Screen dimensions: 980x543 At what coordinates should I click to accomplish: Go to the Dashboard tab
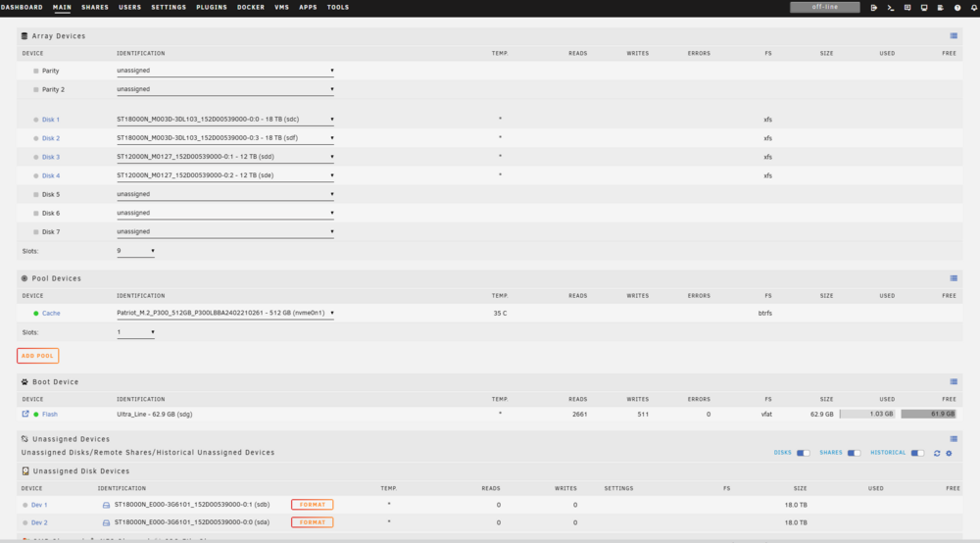[x=22, y=8]
